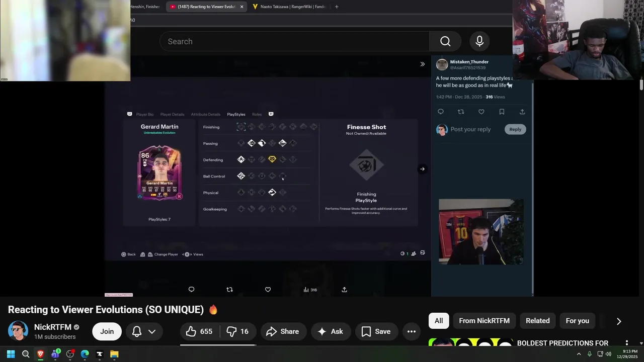Screen dimensions: 644x362
Task: Click the Back control hint
Action: [x=128, y=254]
